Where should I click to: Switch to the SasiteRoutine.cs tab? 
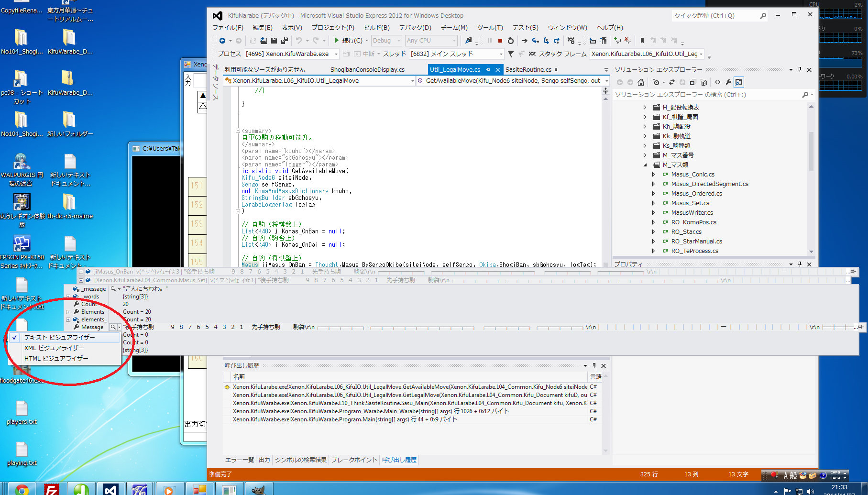click(528, 69)
